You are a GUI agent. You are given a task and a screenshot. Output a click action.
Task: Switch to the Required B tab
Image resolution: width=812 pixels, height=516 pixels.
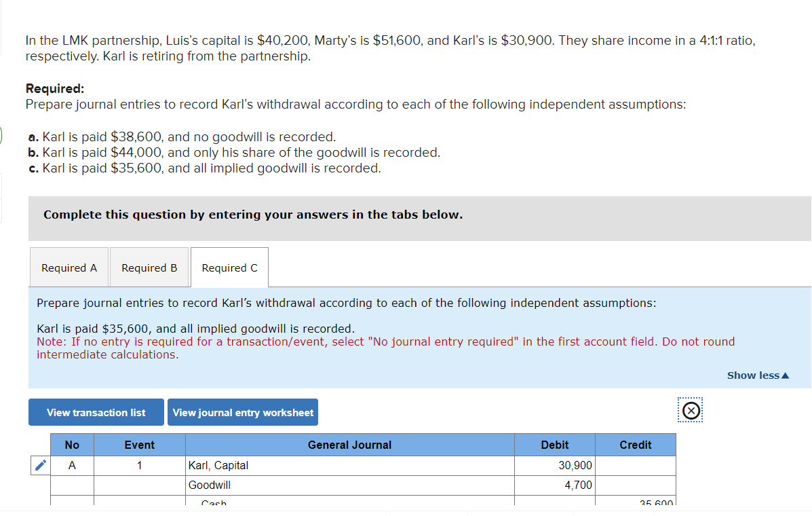[149, 268]
